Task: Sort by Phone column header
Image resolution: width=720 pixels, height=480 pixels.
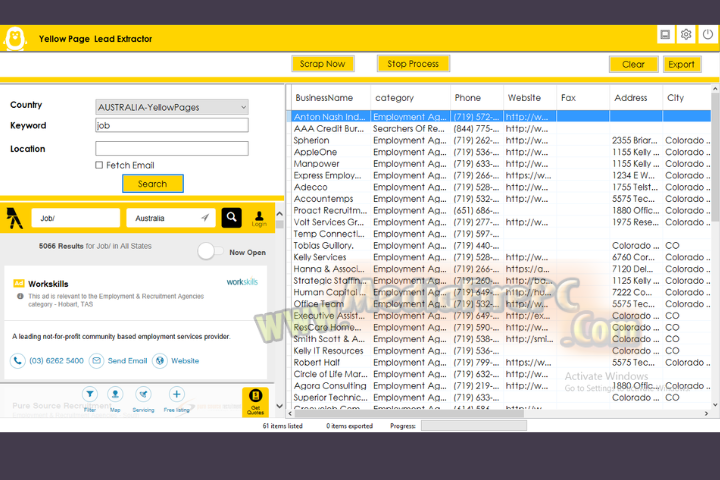Action: (477, 97)
